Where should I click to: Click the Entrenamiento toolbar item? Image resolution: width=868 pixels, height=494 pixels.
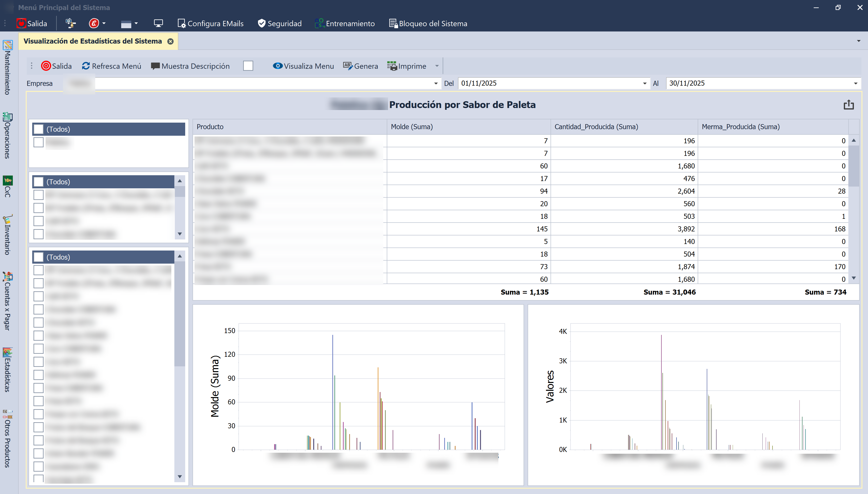[x=344, y=23]
